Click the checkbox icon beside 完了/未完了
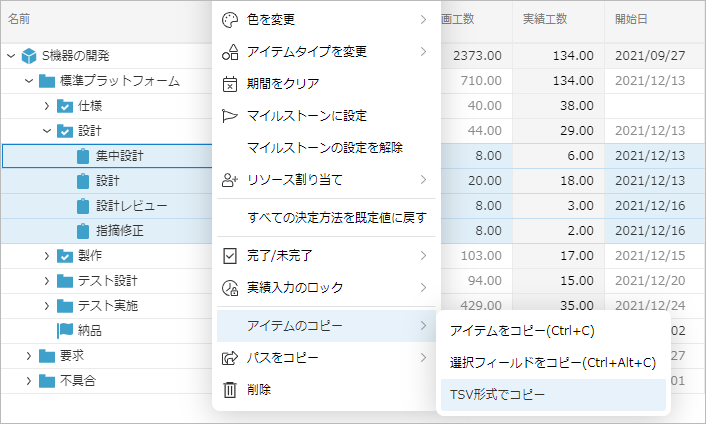This screenshot has width=706, height=424. pos(230,255)
